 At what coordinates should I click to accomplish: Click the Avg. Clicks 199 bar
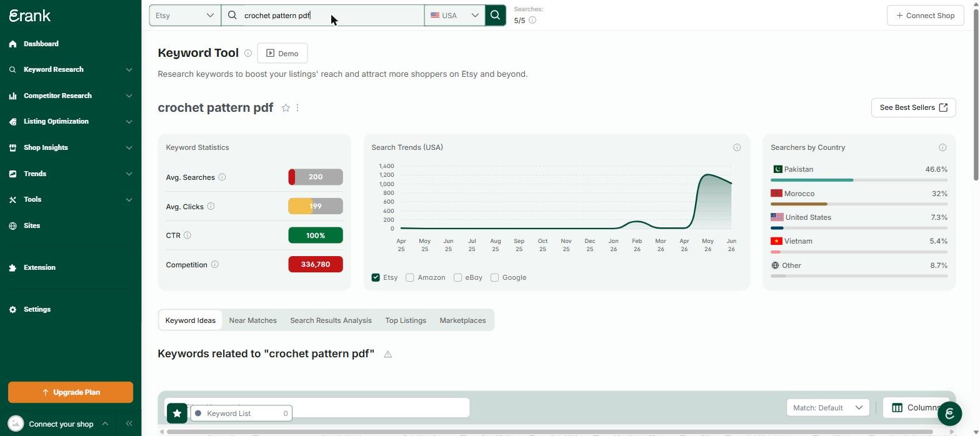tap(316, 206)
